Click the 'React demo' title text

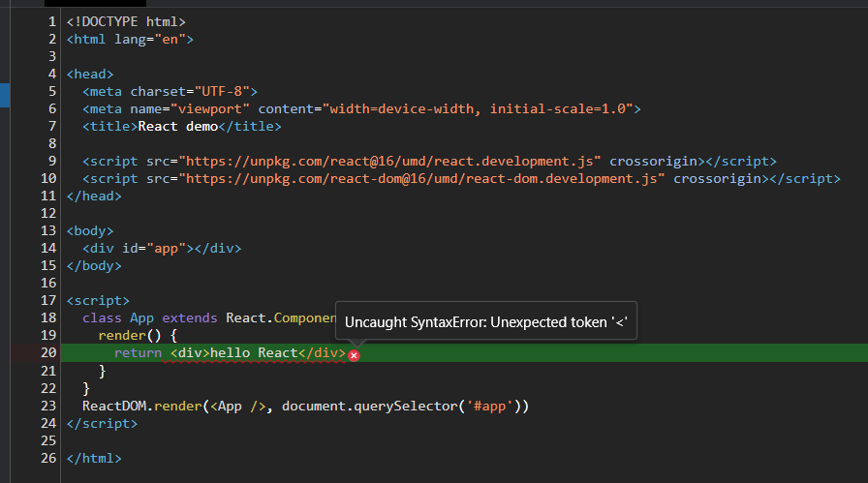178,126
